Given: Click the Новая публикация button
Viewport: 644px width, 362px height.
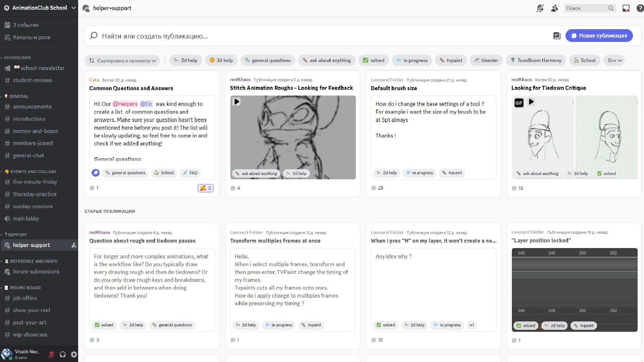Looking at the screenshot, I should click(599, 36).
